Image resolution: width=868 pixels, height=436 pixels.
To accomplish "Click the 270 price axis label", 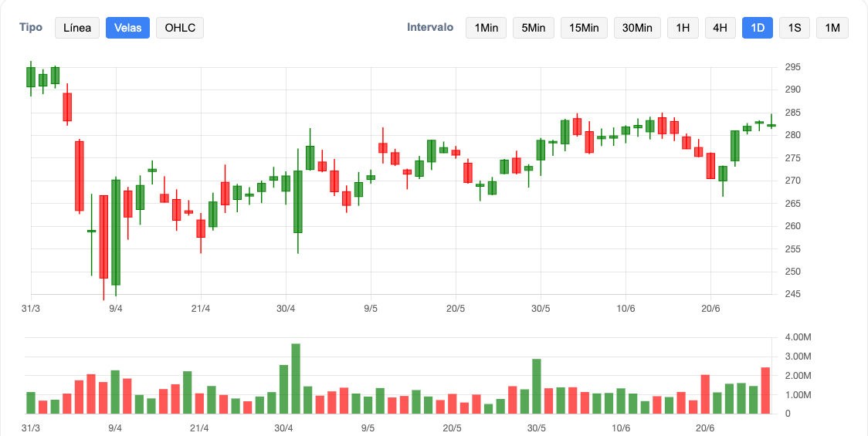I will [793, 181].
